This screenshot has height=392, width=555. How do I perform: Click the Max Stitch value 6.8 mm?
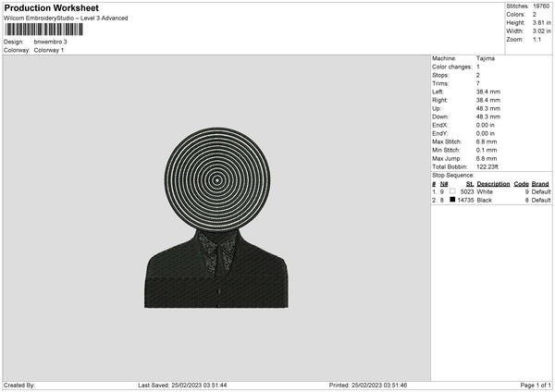(x=487, y=141)
